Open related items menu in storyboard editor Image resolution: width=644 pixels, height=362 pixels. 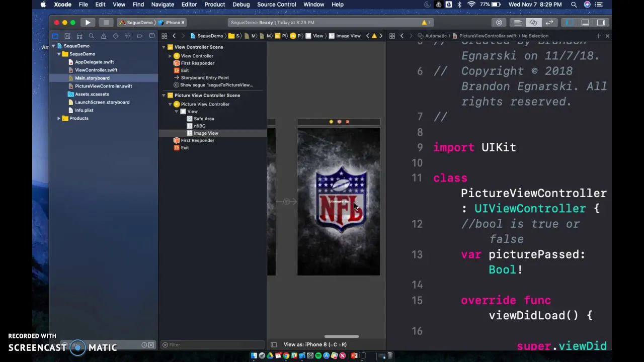(x=164, y=36)
